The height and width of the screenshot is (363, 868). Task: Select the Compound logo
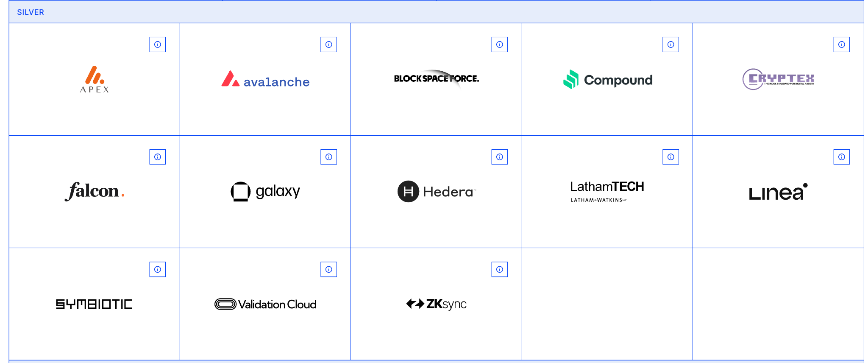click(608, 80)
